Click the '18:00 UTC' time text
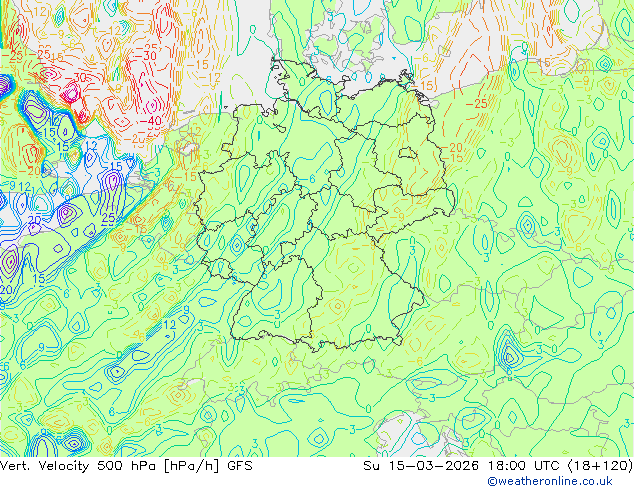 (524, 466)
